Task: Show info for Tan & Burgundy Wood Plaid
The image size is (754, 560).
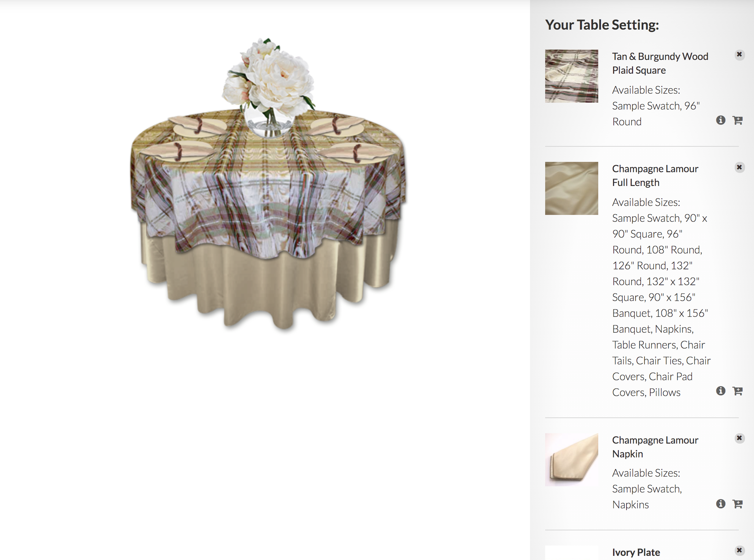Action: [x=721, y=120]
